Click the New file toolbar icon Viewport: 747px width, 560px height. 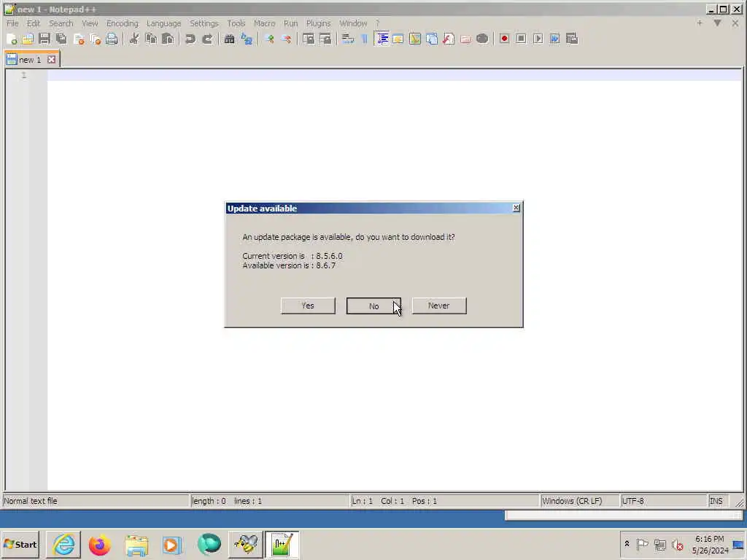pos(12,39)
